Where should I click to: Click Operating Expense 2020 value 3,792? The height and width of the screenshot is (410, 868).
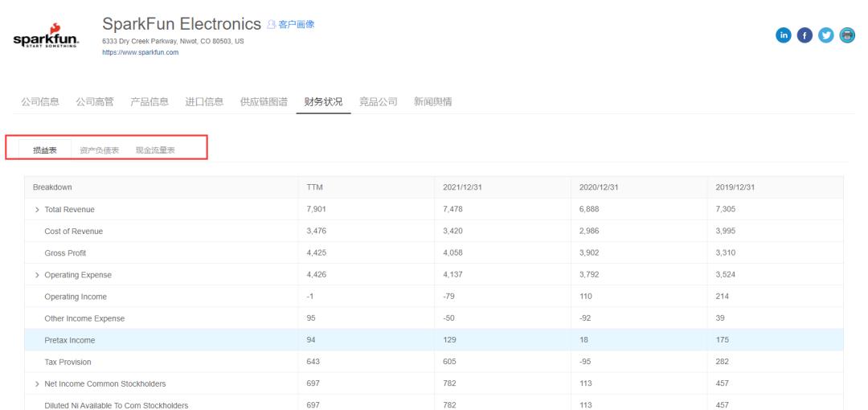(x=589, y=275)
